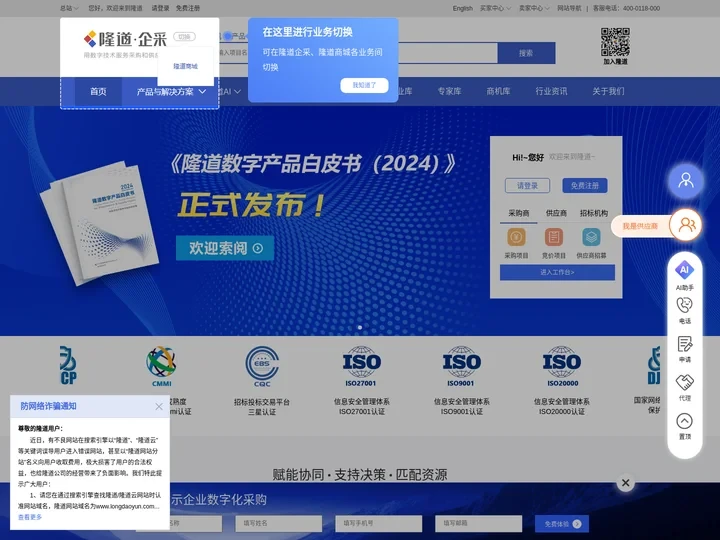Focus the 填写姓名 input field
This screenshot has height=540, width=720.
point(279,523)
